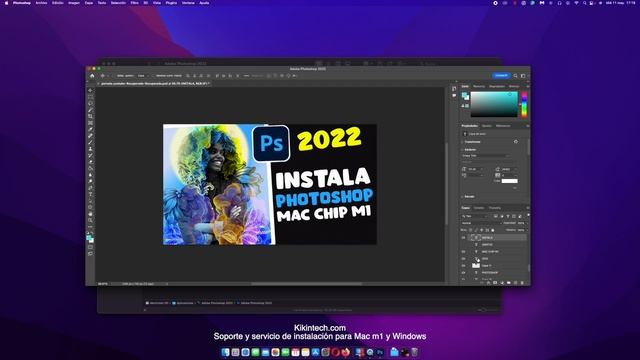Toggle layer filtering switch in Capas panel
Viewport: 640px width, 360px height.
tap(529, 215)
